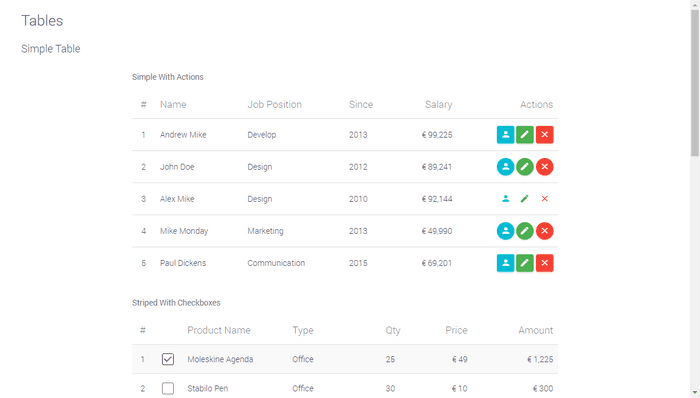Click the Simple Table section heading
Image resolution: width=700 pixels, height=398 pixels.
(x=50, y=49)
